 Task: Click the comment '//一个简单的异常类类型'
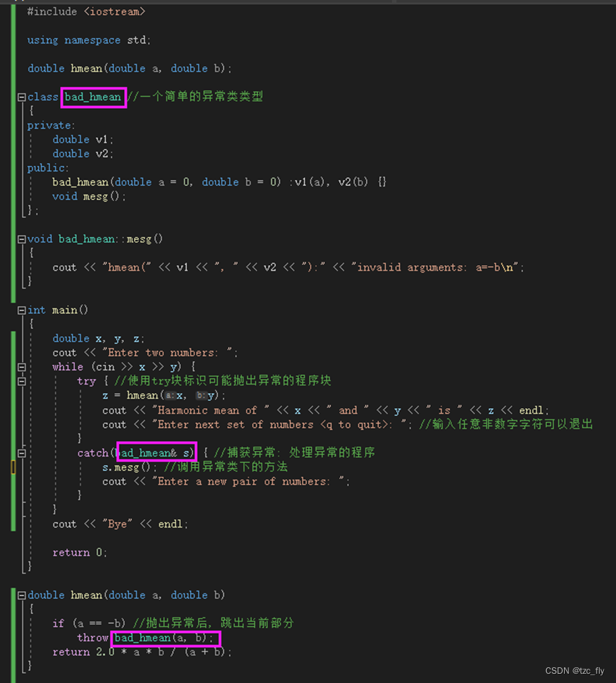(x=196, y=96)
